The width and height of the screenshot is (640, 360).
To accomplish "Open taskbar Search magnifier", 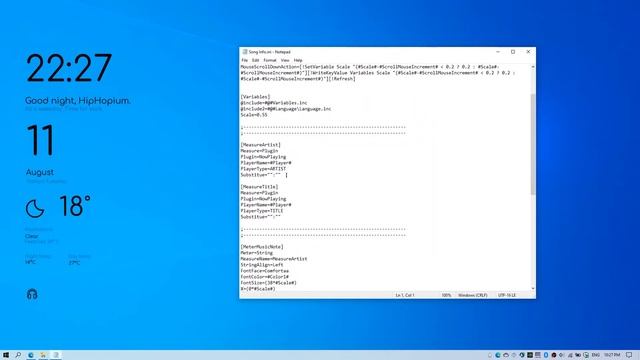I will coord(18,355).
